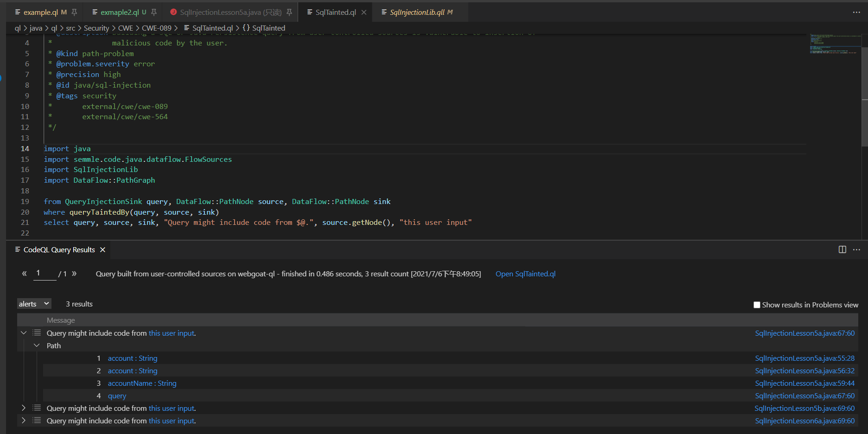Screen dimensions: 868x434
Task: Select 'Security' in breadcrumb path
Action: [x=96, y=28]
